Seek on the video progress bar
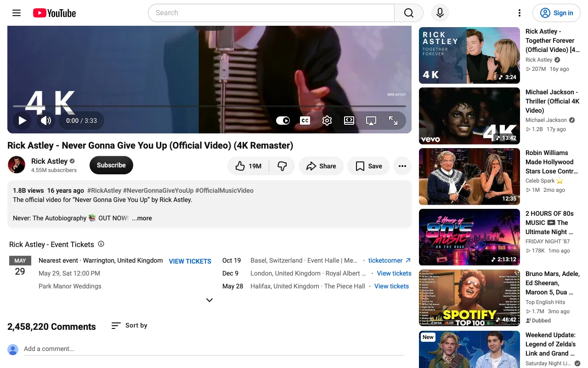 click(x=209, y=106)
